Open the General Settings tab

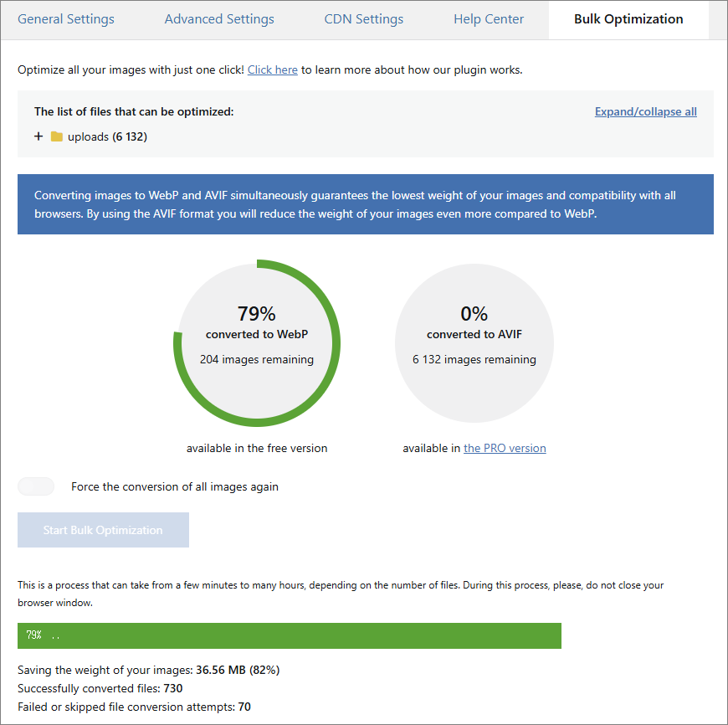click(x=66, y=19)
